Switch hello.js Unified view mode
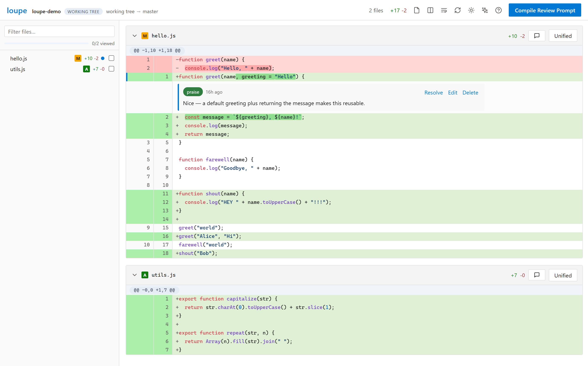The image size is (588, 366). click(x=563, y=36)
